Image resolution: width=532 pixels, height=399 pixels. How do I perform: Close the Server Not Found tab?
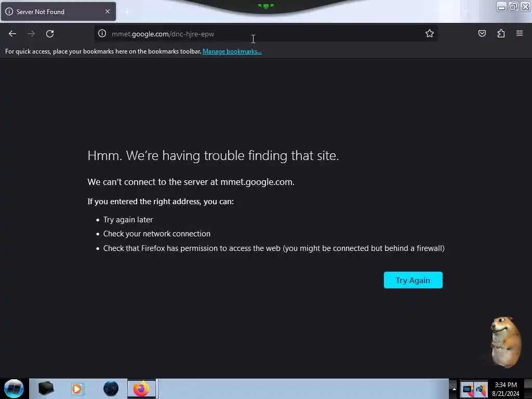[x=108, y=11]
